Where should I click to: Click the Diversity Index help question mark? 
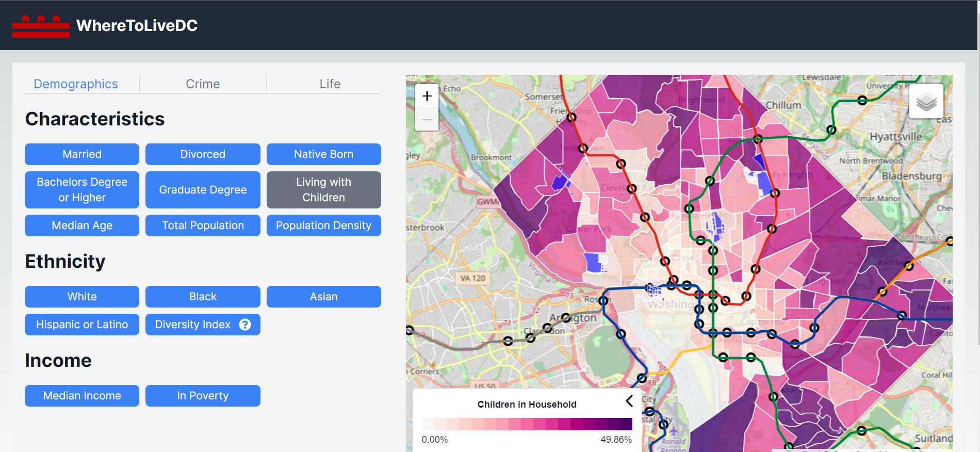[x=245, y=325]
